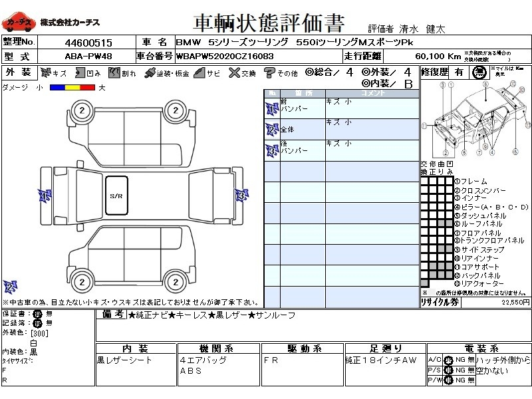
Task: Click the 外装 section label
Action: click(19, 72)
